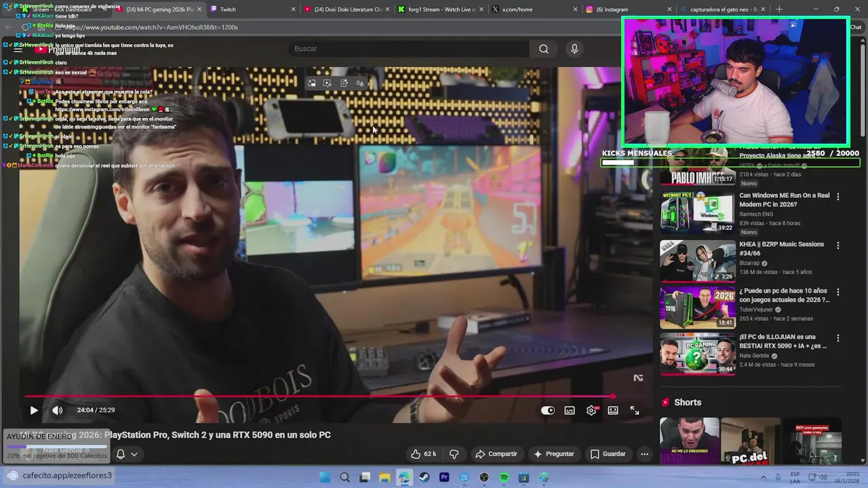
Task: Open Microsoft Store from taskbar
Action: [524, 477]
